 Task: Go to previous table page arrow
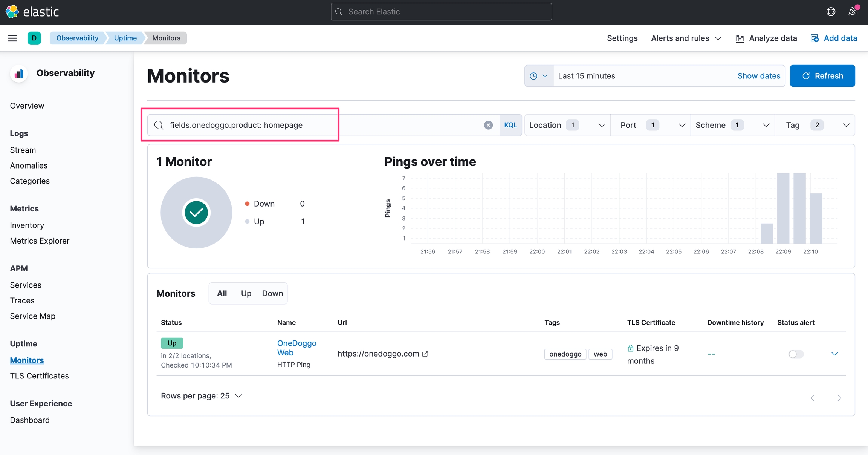point(813,398)
